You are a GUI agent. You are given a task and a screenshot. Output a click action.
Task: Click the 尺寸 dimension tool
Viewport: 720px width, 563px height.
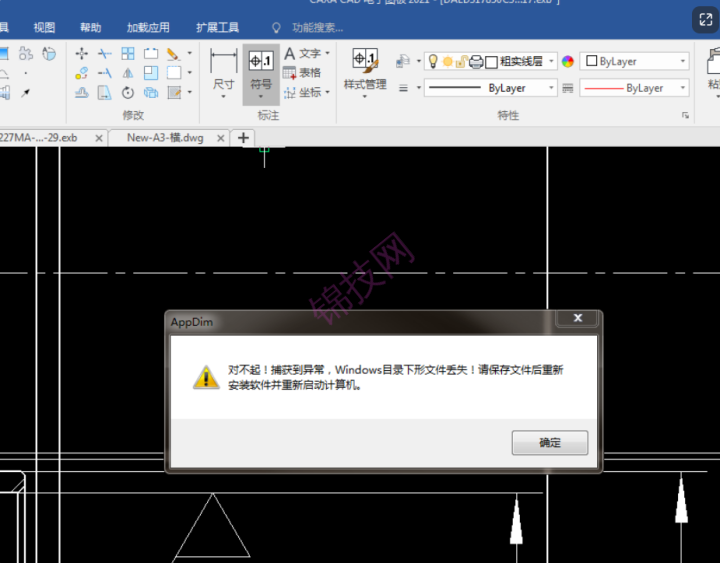coord(224,69)
